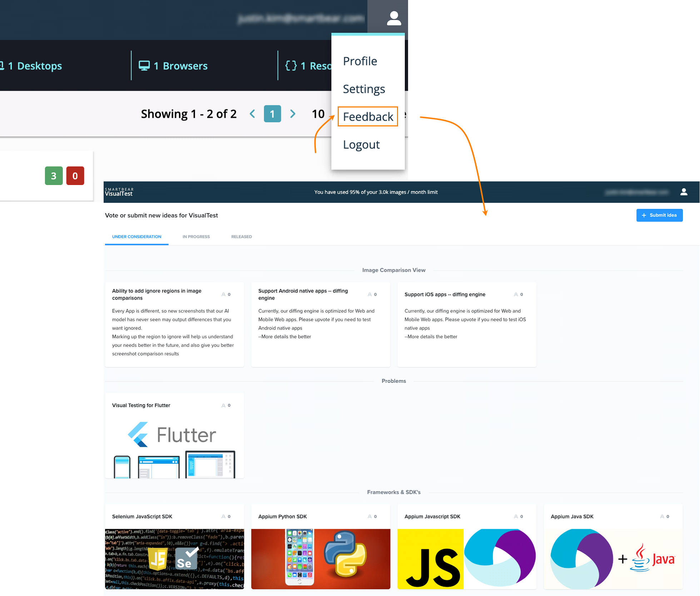Select Feedback from the user menu

tap(368, 117)
